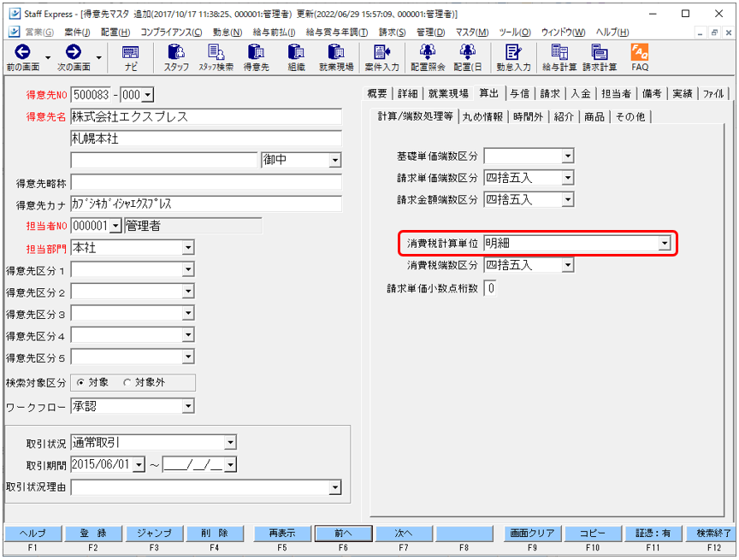Open the 取引状況理由 dropdown
739x560 pixels.
pos(334,487)
